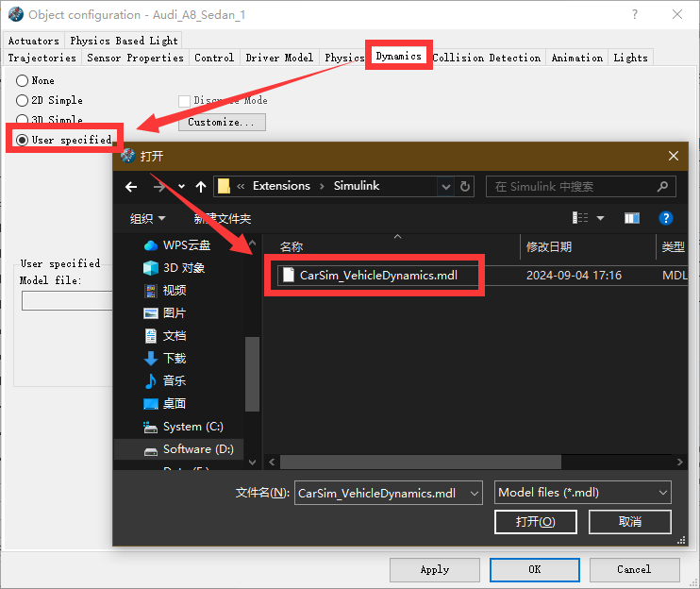This screenshot has height=589, width=700.
Task: Open the Lights tab
Action: (630, 58)
